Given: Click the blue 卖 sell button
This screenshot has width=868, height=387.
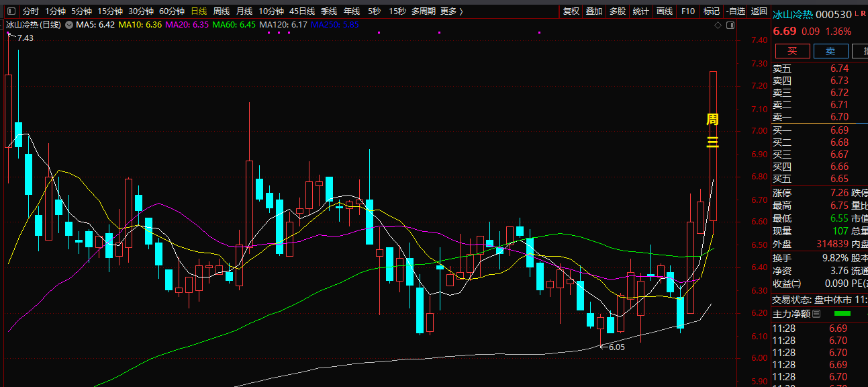Looking at the screenshot, I should 830,51.
